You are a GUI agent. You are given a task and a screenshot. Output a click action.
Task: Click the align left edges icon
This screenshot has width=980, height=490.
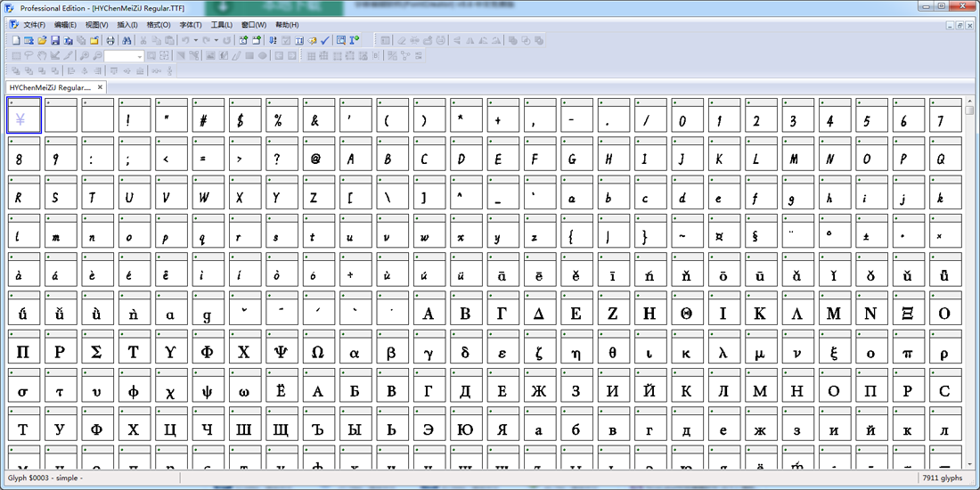71,70
